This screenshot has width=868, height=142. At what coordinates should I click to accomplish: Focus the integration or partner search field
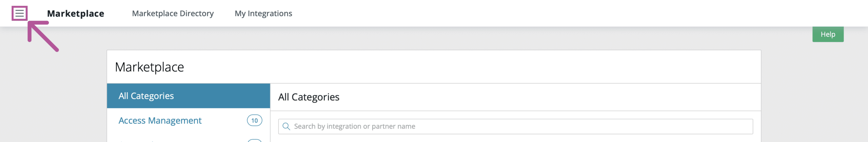click(515, 126)
